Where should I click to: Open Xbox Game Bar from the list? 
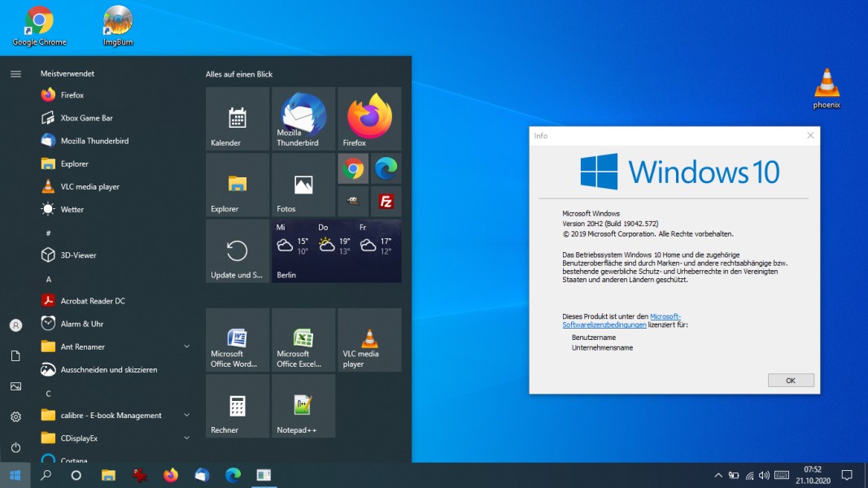(116, 118)
